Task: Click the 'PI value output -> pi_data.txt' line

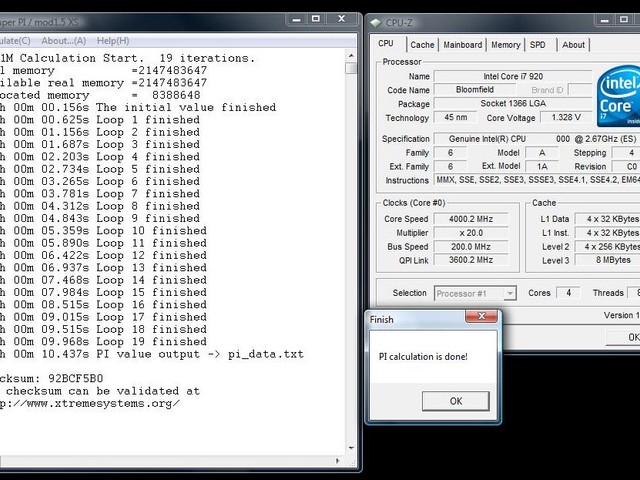Action: (152, 354)
